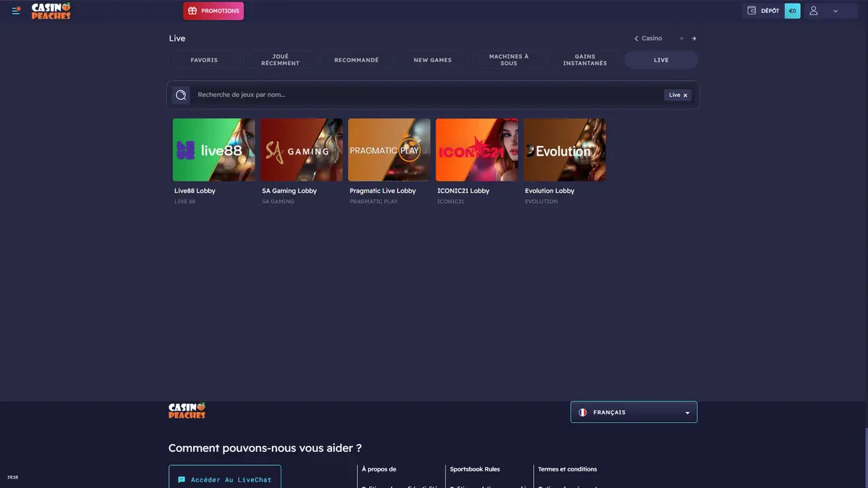Select the Recommandé tab
Viewport: 868px width, 488px height.
click(356, 60)
